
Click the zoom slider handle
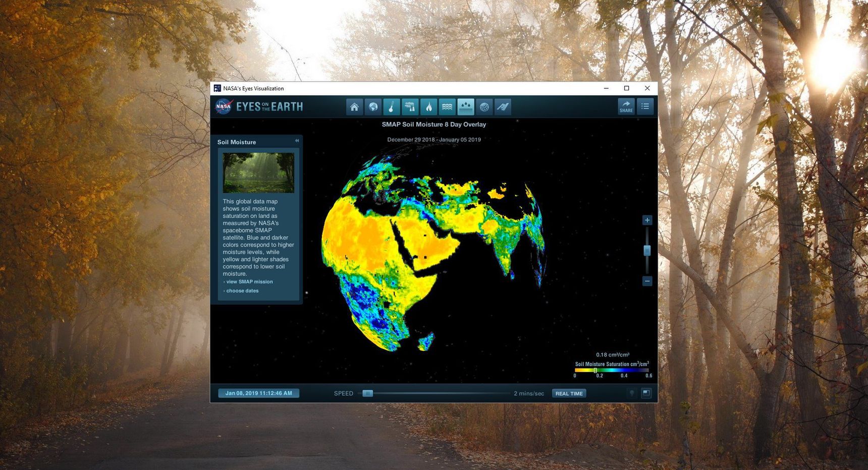point(647,250)
